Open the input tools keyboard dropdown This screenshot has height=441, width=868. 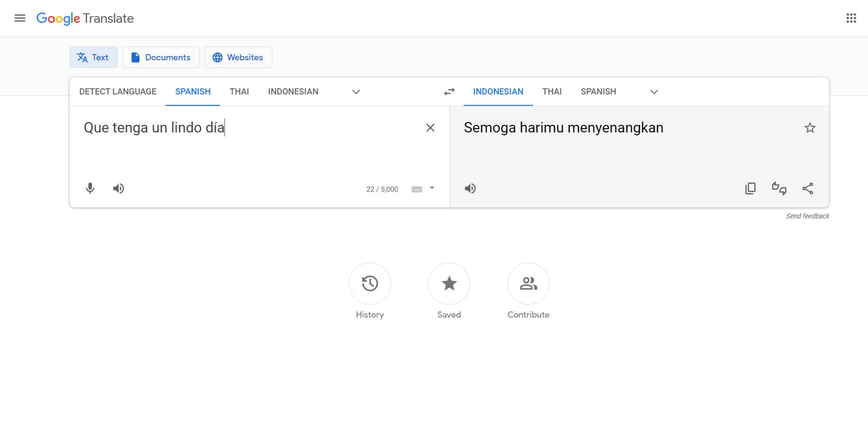pos(432,188)
